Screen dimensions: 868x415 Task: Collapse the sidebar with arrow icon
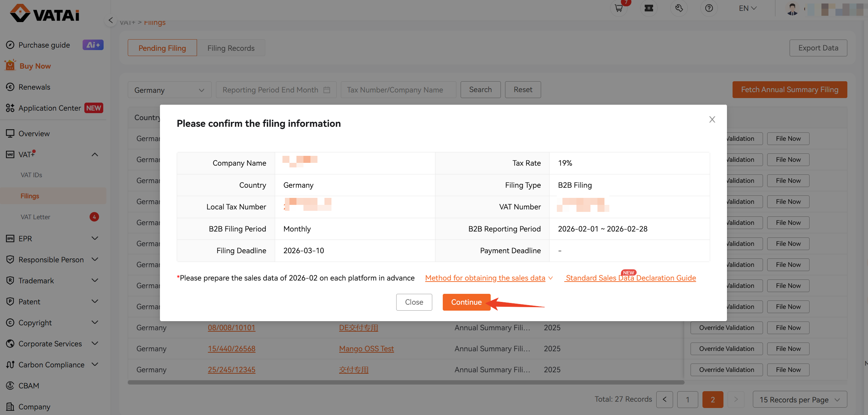111,20
